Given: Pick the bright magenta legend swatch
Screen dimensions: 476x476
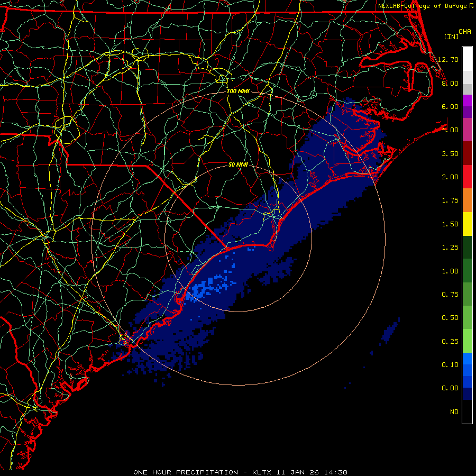Looking at the screenshot, I should (467, 100).
